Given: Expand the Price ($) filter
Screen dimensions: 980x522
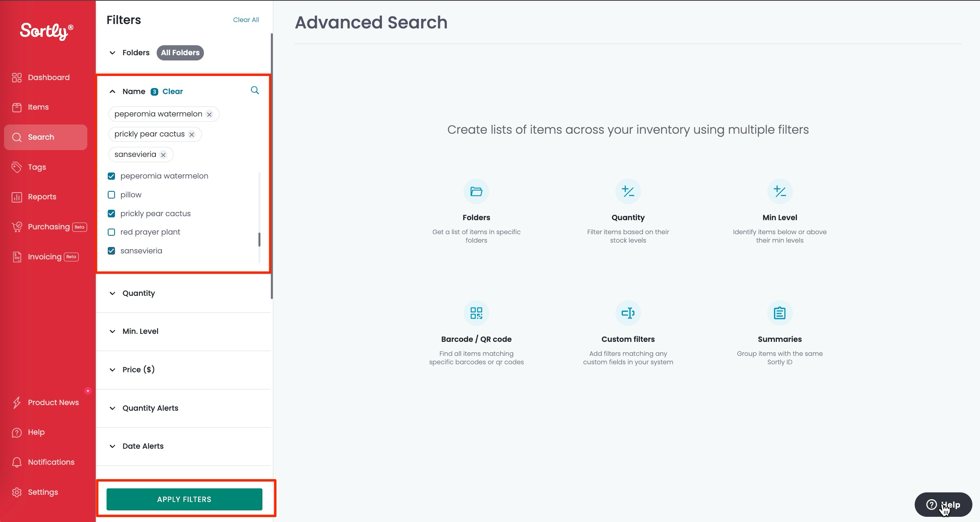Looking at the screenshot, I should [x=113, y=370].
